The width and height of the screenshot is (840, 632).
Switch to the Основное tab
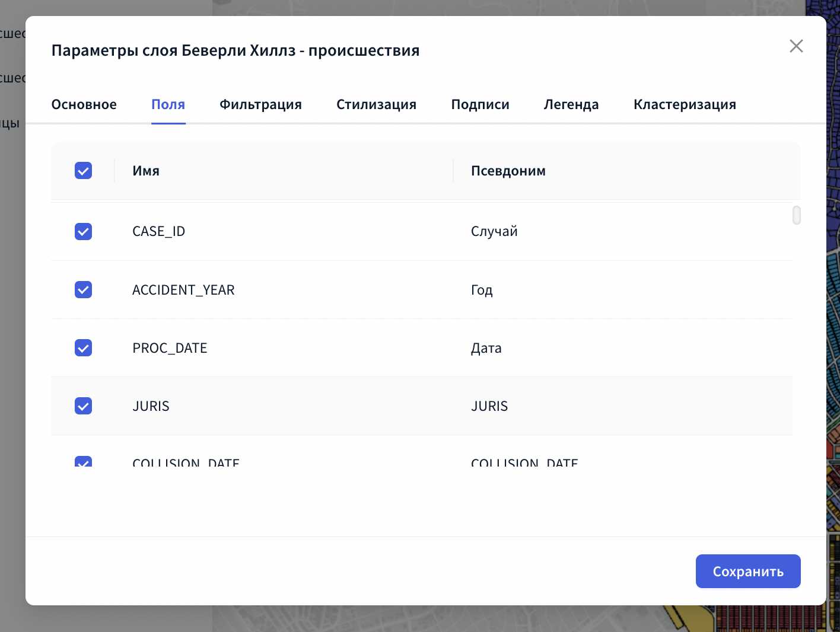[x=84, y=104]
